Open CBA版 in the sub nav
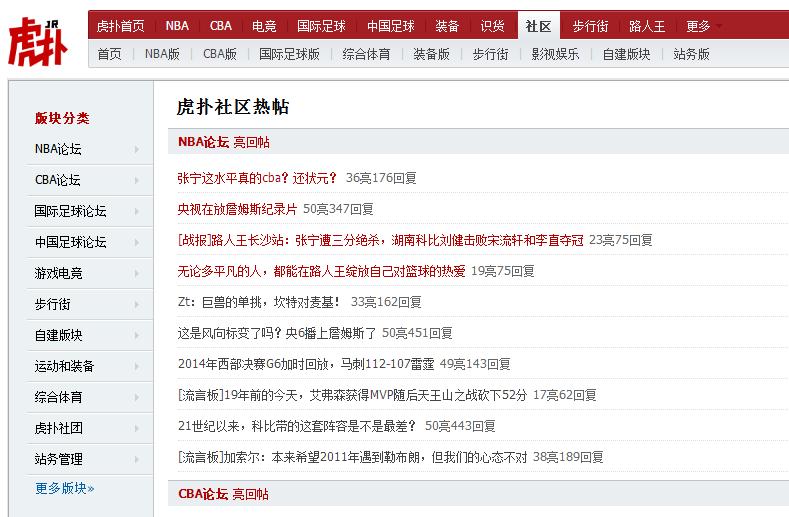This screenshot has width=789, height=517. 220,54
